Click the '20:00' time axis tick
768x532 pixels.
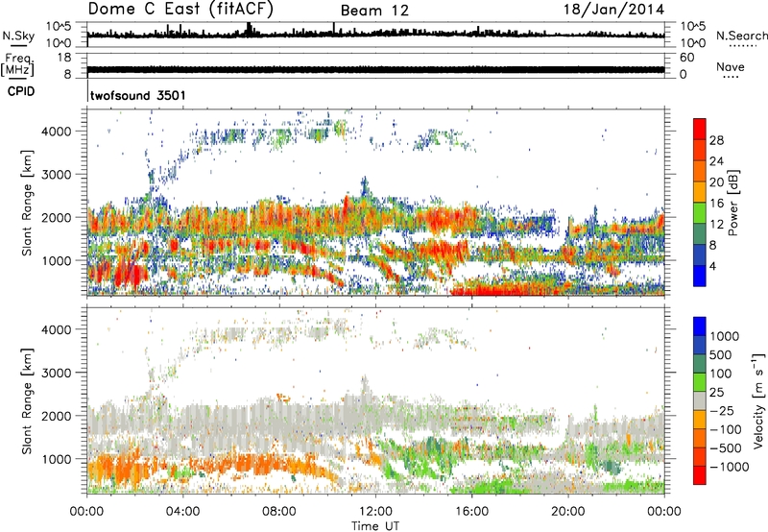[x=568, y=512]
